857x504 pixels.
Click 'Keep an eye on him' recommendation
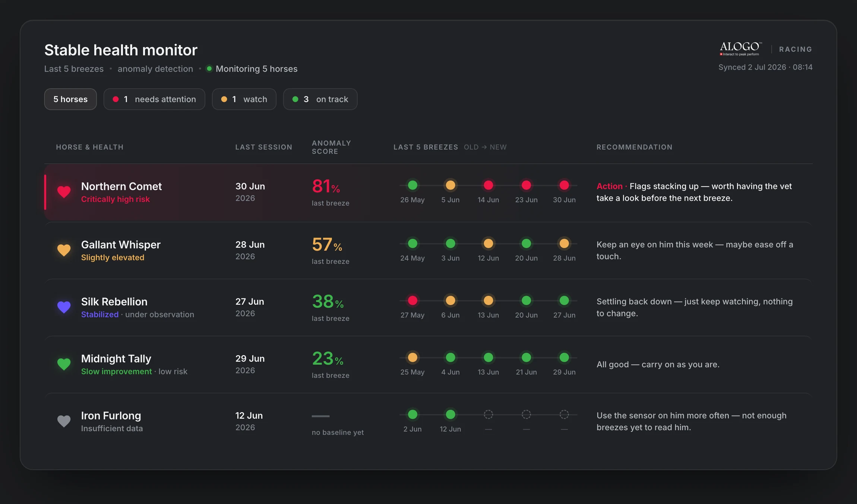(x=695, y=251)
